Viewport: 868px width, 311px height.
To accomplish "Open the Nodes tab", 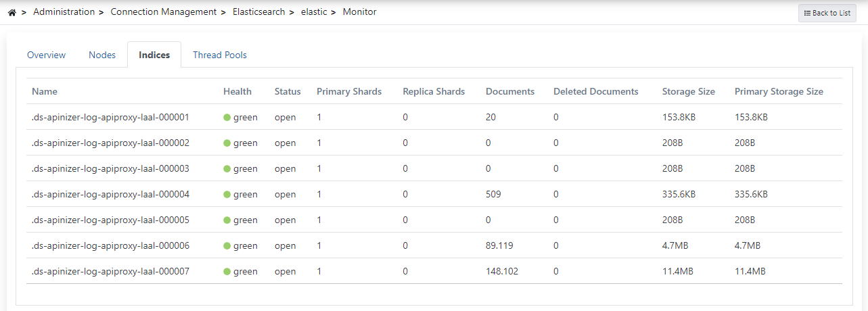I will (x=102, y=55).
